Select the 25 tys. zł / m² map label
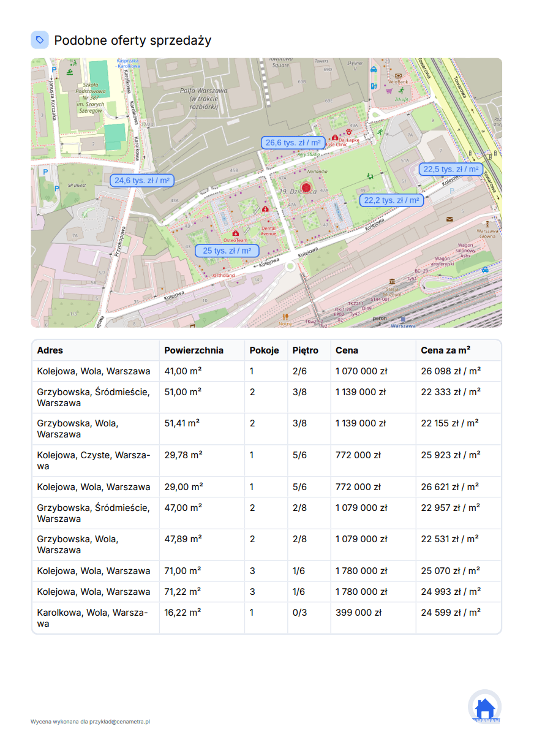534x756 pixels. (x=227, y=251)
